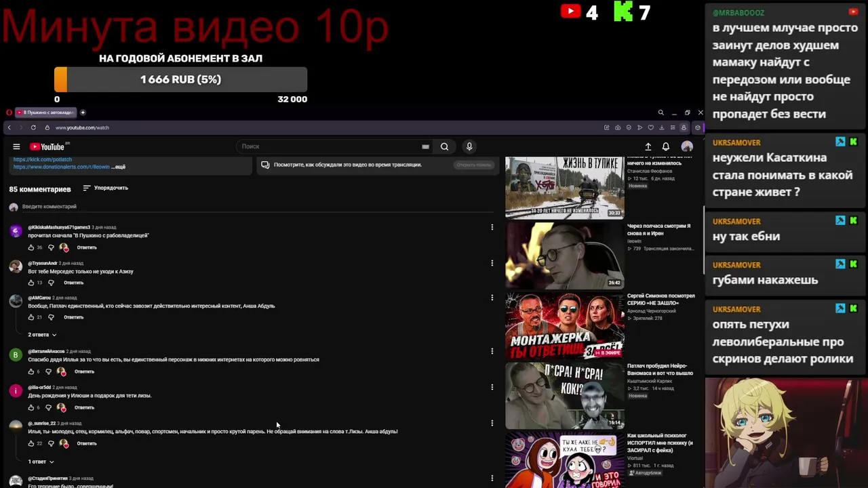Viewport: 868px width, 488px height.
Task: Open the 16:14 Патлач Нейро-Ваномаса thumbnail
Action: (565, 396)
